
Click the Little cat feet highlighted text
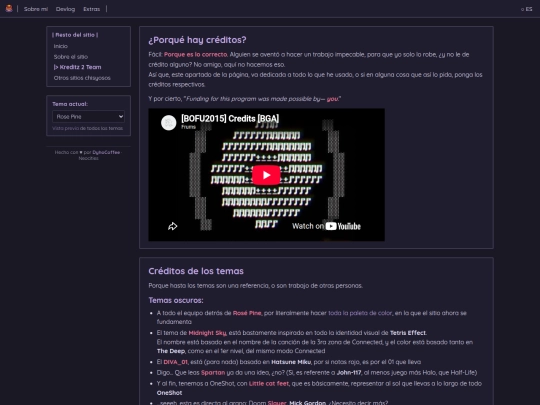tap(269, 384)
